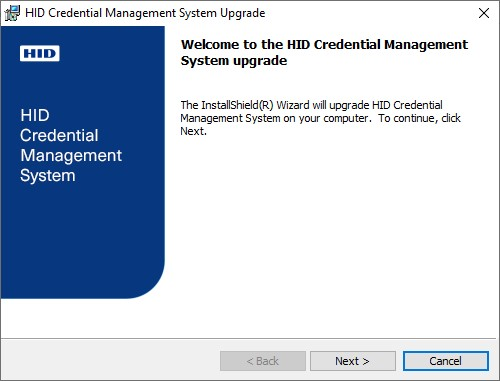Click the window title 'HID Credential Management System Upgrade'
Viewport: 500px width, 381px height.
coord(145,13)
